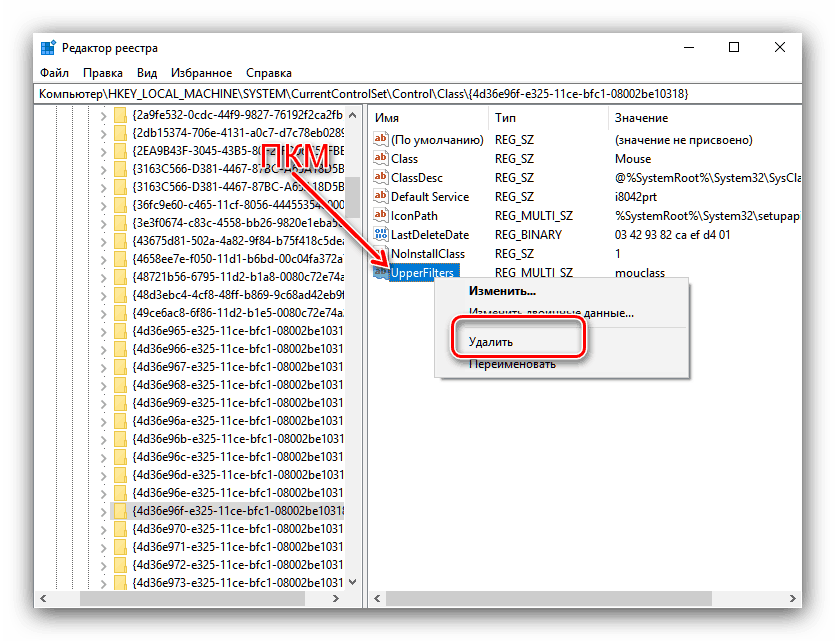Expand the {2a9fe532-0cdc-44f9 key
The width and height of the screenshot is (835, 641).
click(103, 116)
